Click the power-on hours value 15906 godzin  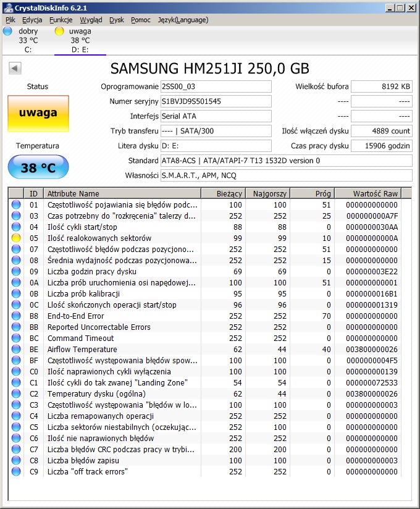click(382, 146)
